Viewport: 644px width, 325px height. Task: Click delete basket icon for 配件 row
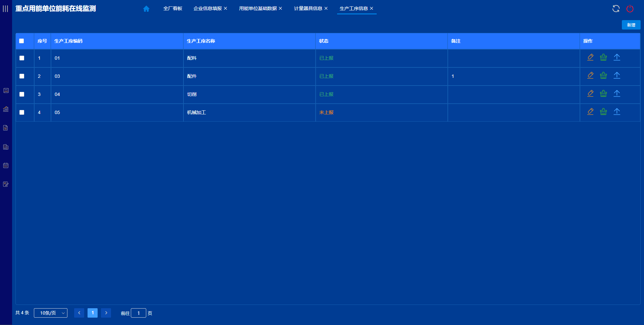pyautogui.click(x=603, y=75)
